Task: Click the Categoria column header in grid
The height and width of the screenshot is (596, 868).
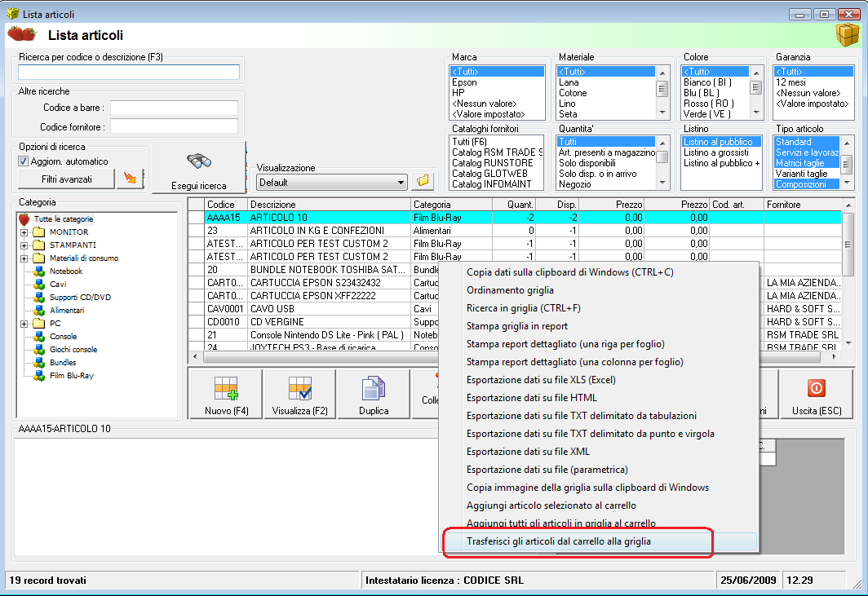Action: coord(451,204)
